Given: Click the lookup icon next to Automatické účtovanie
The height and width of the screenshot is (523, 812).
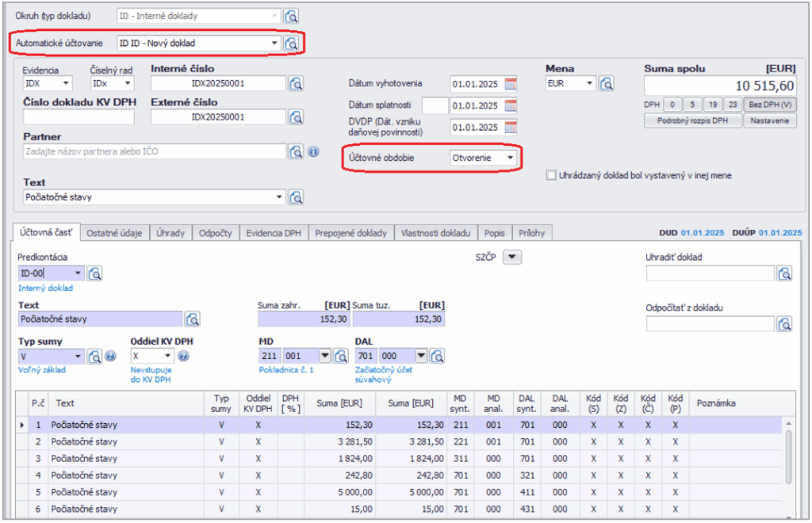Looking at the screenshot, I should (292, 43).
